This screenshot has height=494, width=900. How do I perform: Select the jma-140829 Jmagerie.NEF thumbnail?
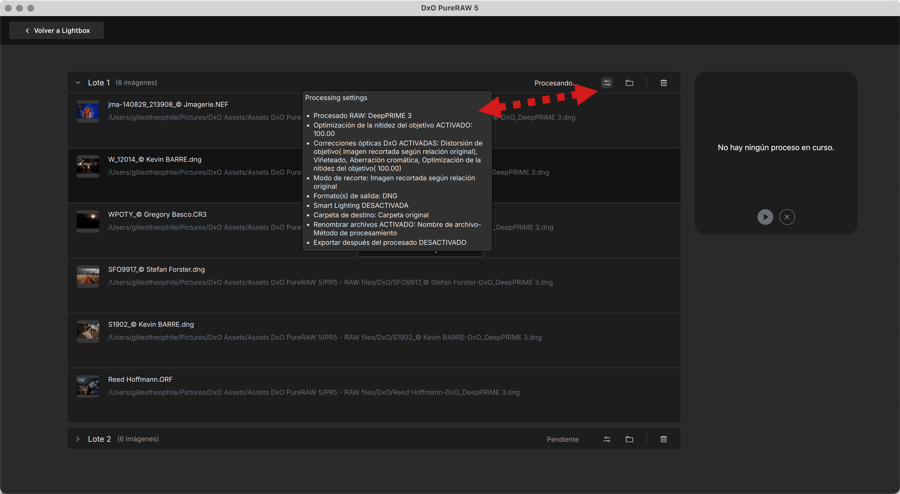pos(88,111)
